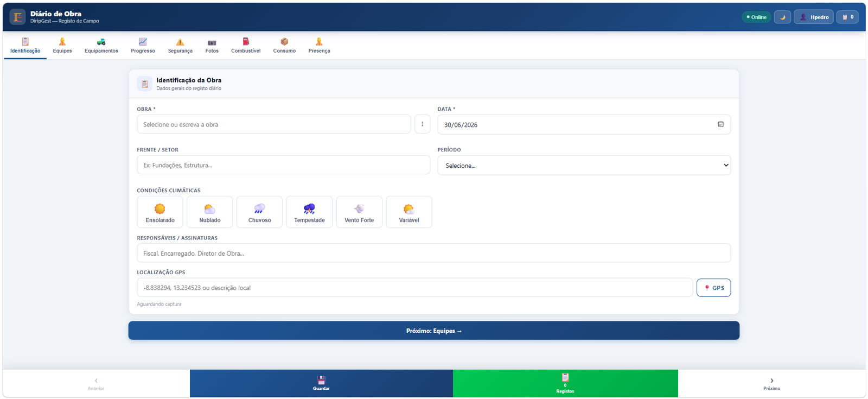868x399 pixels.
Task: Click the Frente / Setor input field
Action: tap(283, 165)
